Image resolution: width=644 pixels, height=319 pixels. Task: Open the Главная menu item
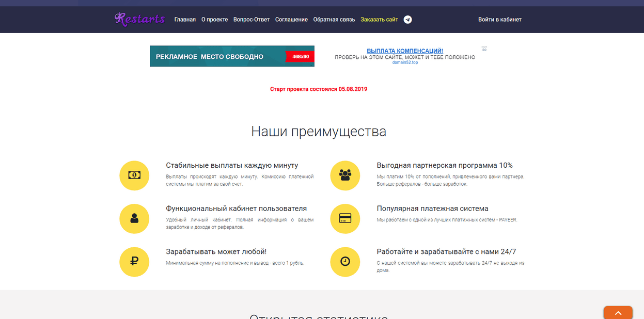point(185,20)
